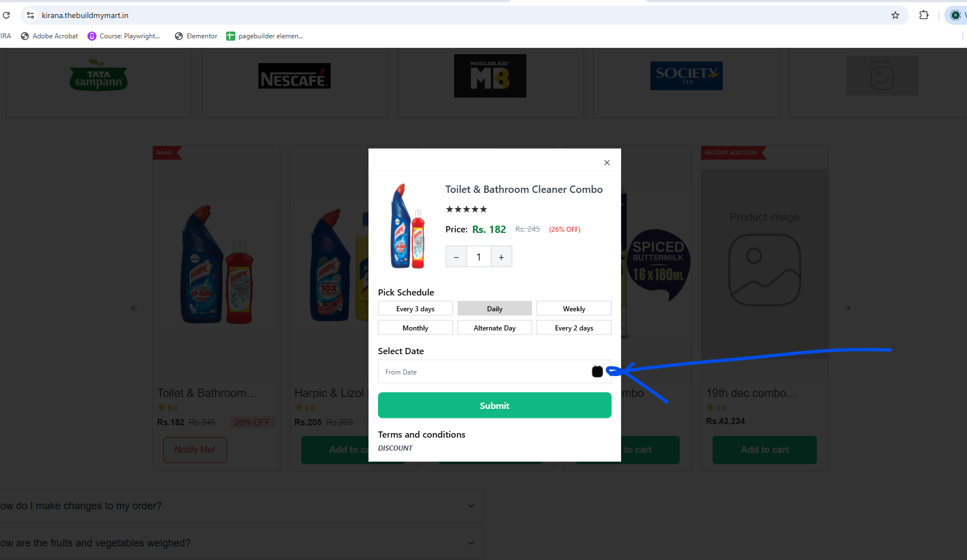This screenshot has width=967, height=560.
Task: View site information icon in address bar
Action: tap(30, 15)
